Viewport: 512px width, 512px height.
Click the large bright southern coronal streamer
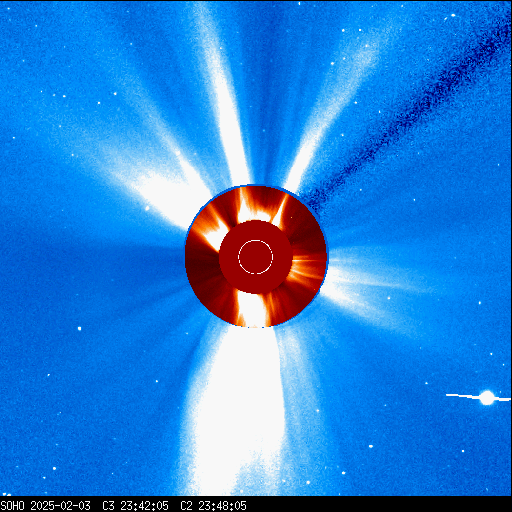coord(238,410)
